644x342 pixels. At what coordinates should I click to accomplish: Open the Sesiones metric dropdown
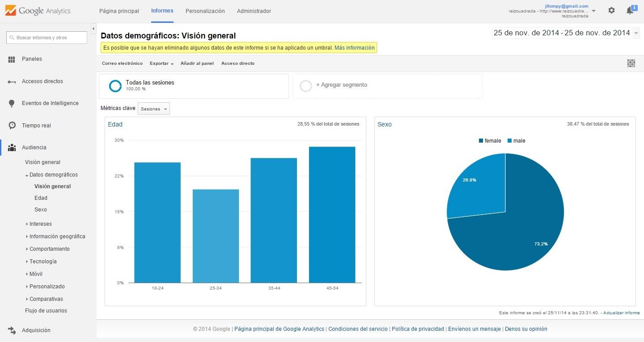[154, 109]
